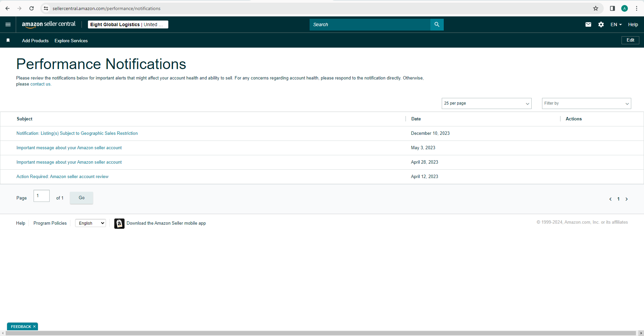Screen dimensions: 644x336
Task: Click the search magnifier button
Action: 437,24
